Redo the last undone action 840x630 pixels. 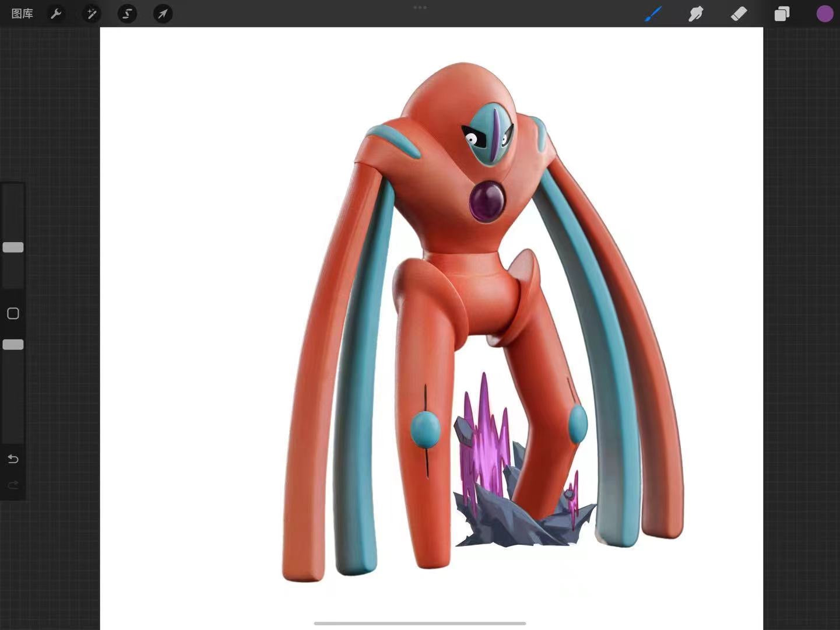tap(13, 485)
